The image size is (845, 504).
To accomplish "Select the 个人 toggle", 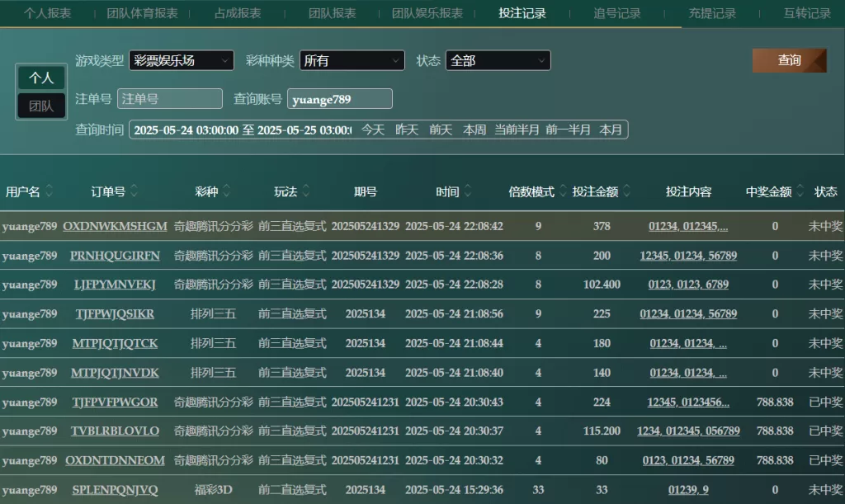I will tap(41, 78).
